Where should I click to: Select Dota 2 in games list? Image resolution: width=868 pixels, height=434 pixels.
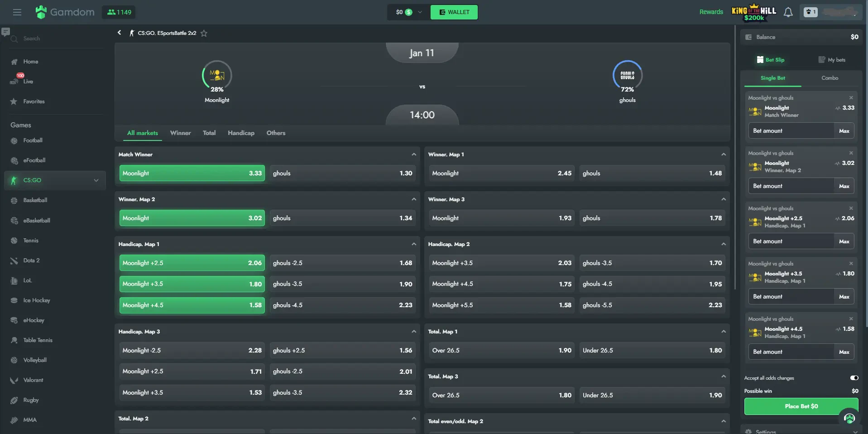pos(31,260)
